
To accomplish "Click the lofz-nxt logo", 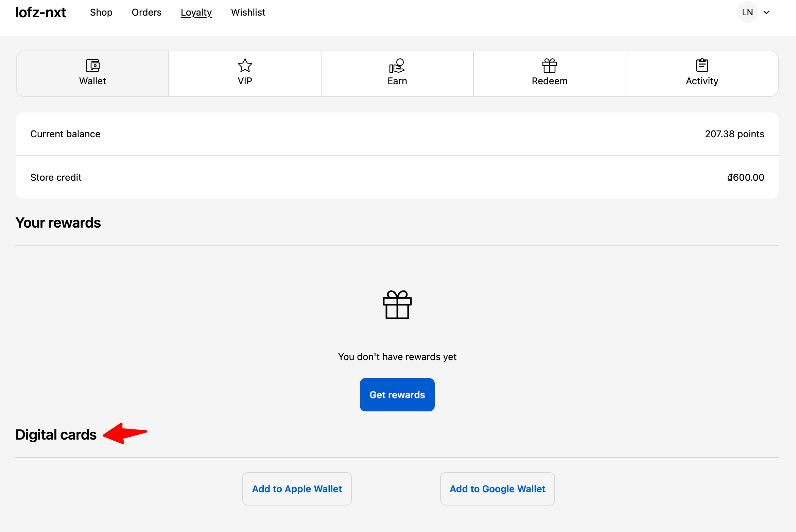I will [41, 12].
